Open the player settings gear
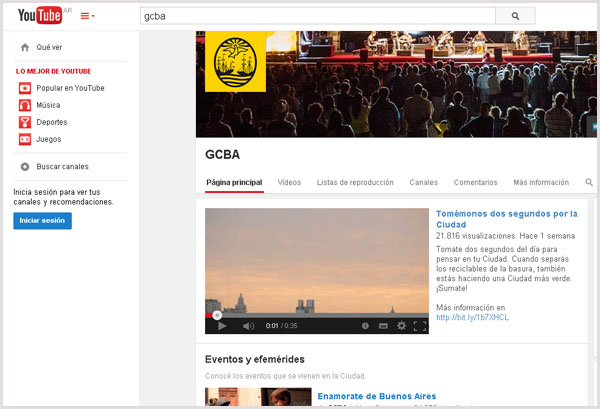Image resolution: width=600 pixels, height=409 pixels. click(401, 326)
